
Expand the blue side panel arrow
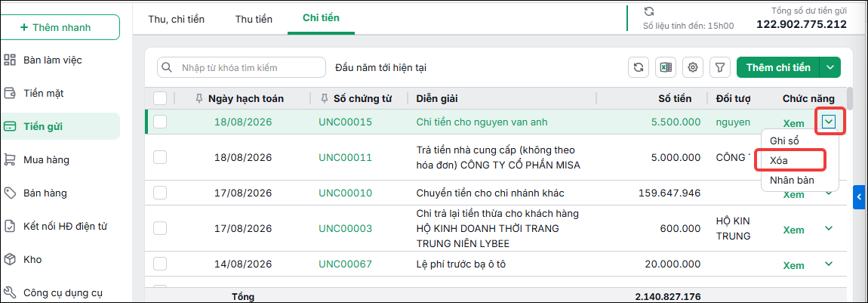point(859,196)
